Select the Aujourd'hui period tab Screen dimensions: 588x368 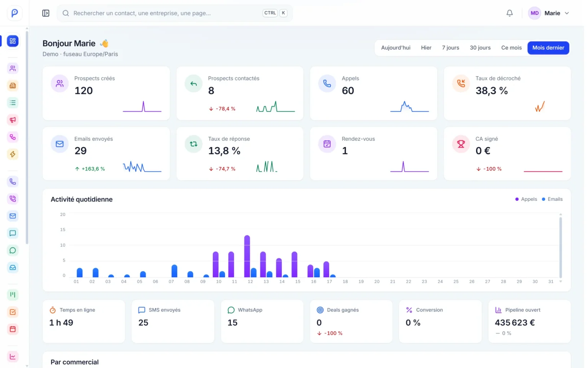click(396, 48)
